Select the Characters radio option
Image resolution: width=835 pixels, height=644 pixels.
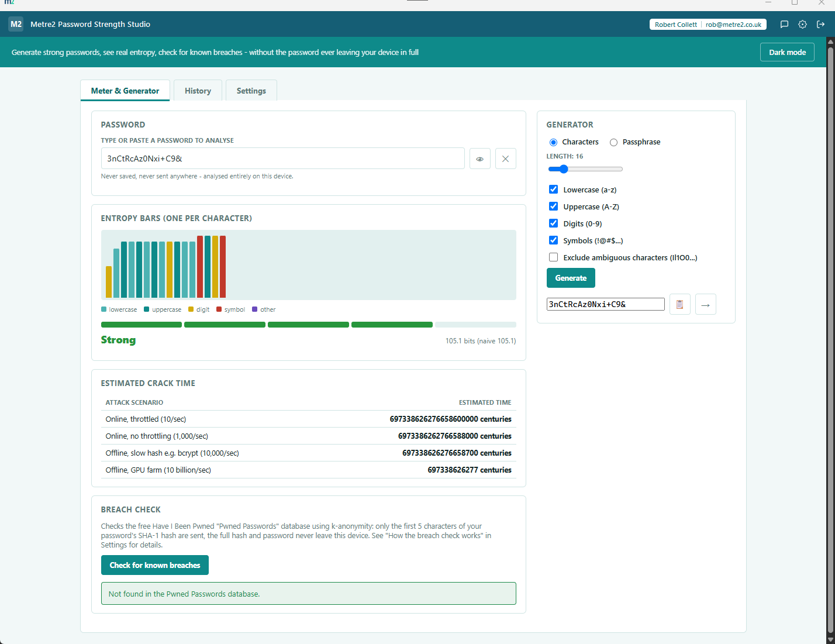pos(553,142)
